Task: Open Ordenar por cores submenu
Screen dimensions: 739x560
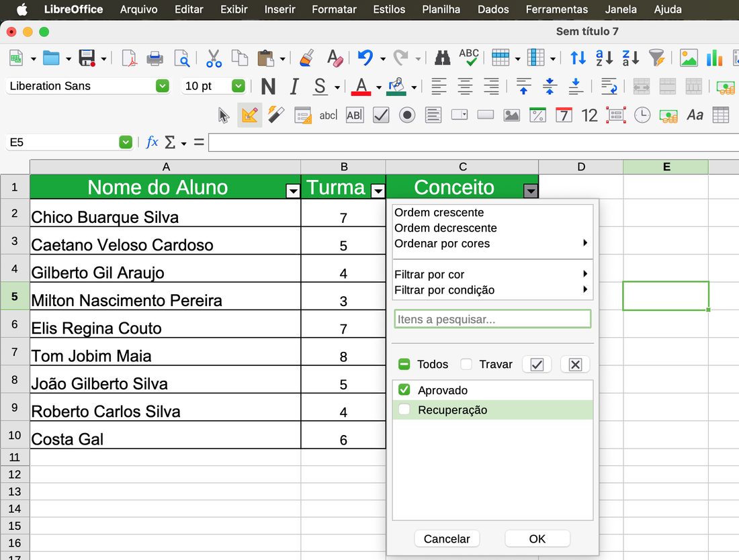Action: (492, 244)
